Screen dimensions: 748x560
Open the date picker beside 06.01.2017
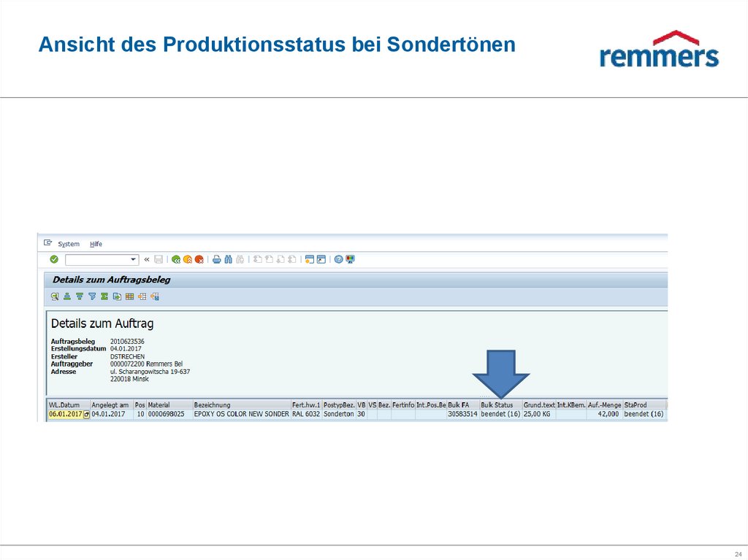[87, 413]
